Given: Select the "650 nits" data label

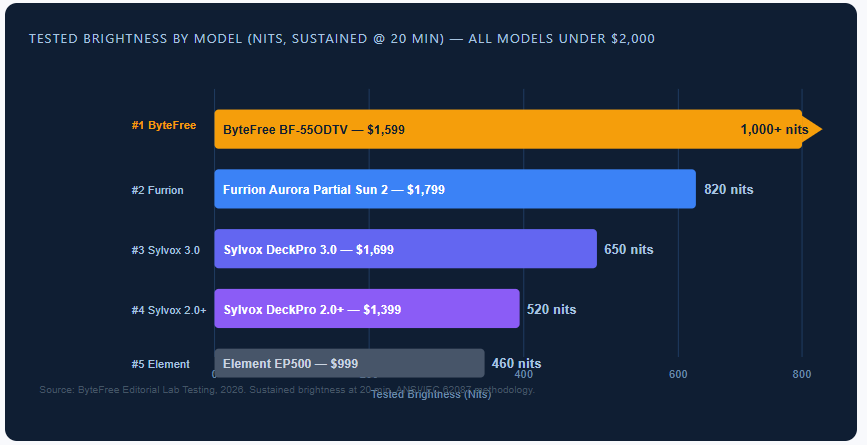Looking at the screenshot, I should 629,249.
